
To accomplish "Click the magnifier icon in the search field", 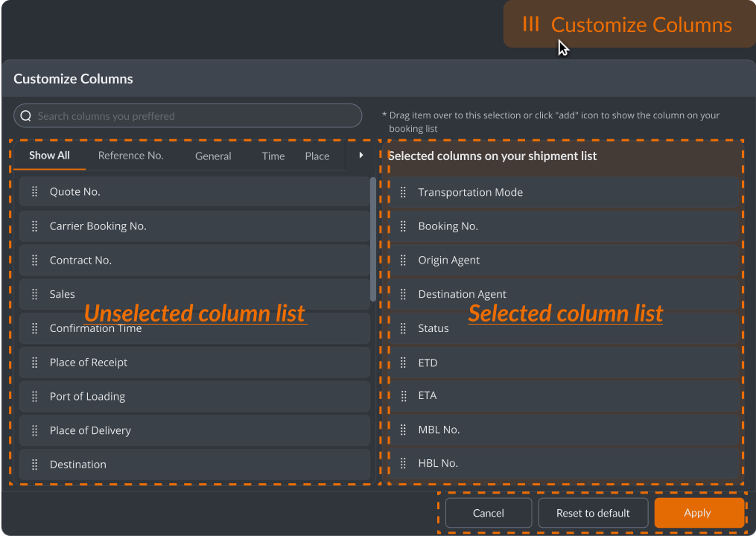I will pos(26,116).
